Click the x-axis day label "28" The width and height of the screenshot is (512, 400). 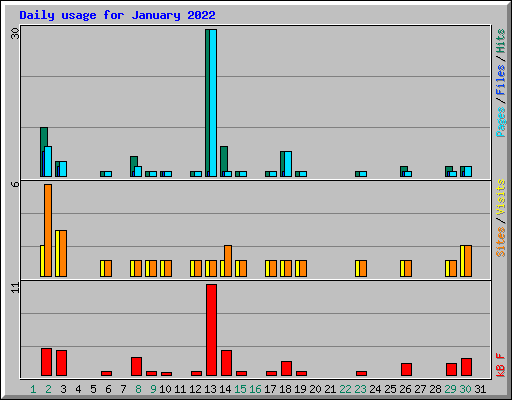435,389
